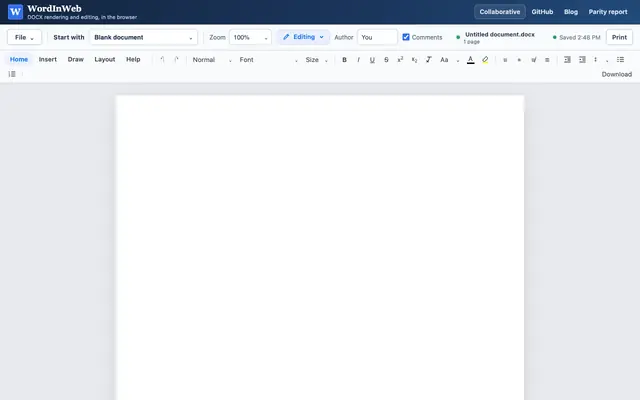Switch to the Home tab

coord(19,59)
